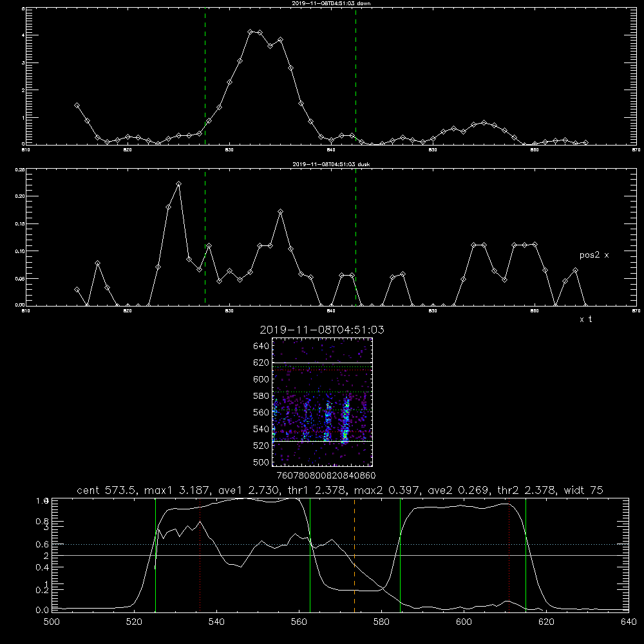The width and height of the screenshot is (644, 644).
Task: Click the '870' x-axis label of the dusk plot
Action: point(636,311)
